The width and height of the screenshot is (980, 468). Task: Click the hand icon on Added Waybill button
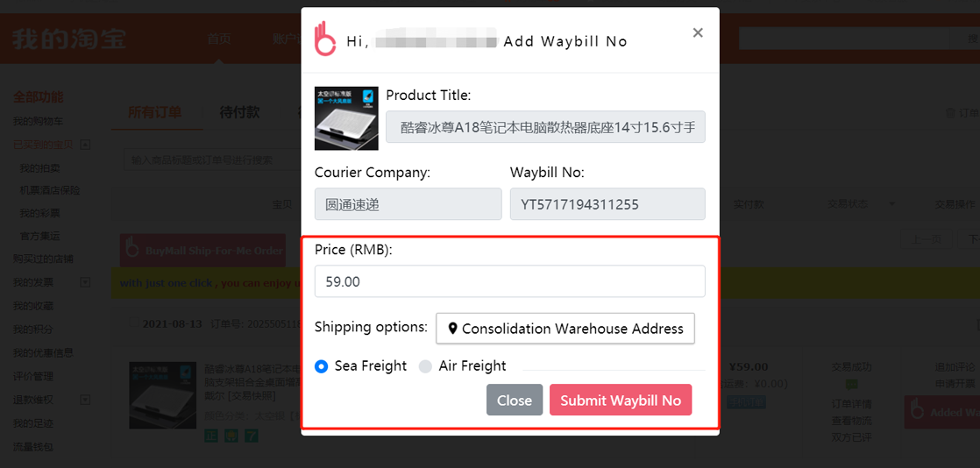(916, 411)
